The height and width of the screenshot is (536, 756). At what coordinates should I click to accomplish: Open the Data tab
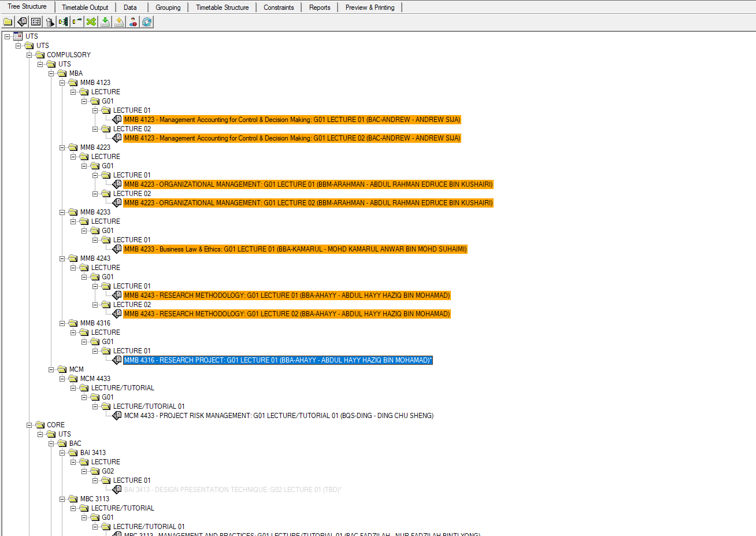pos(131,8)
